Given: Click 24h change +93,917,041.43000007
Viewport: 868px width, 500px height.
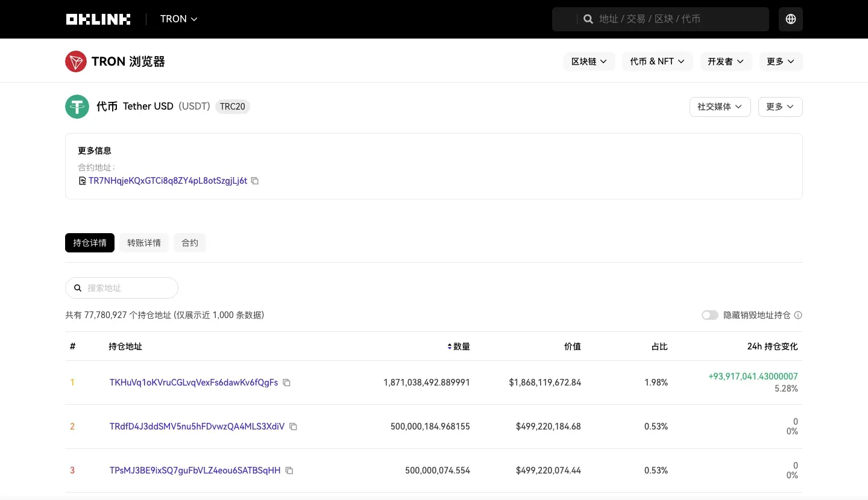Looking at the screenshot, I should pyautogui.click(x=753, y=377).
